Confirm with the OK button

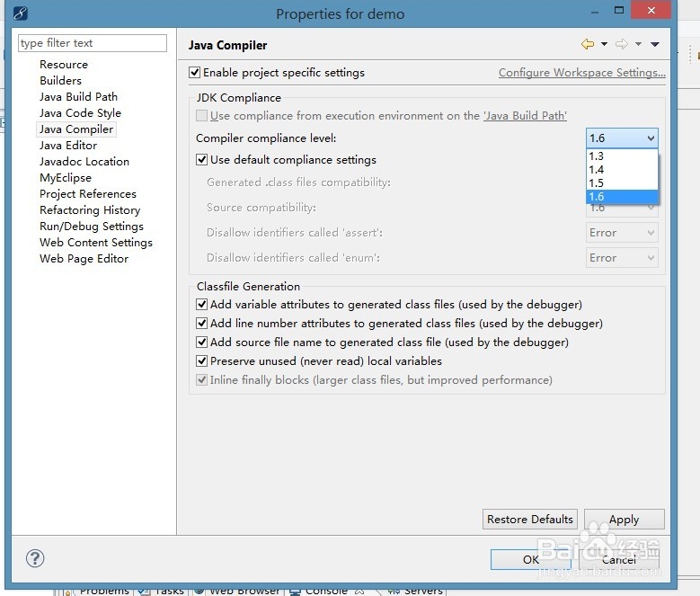(x=531, y=559)
